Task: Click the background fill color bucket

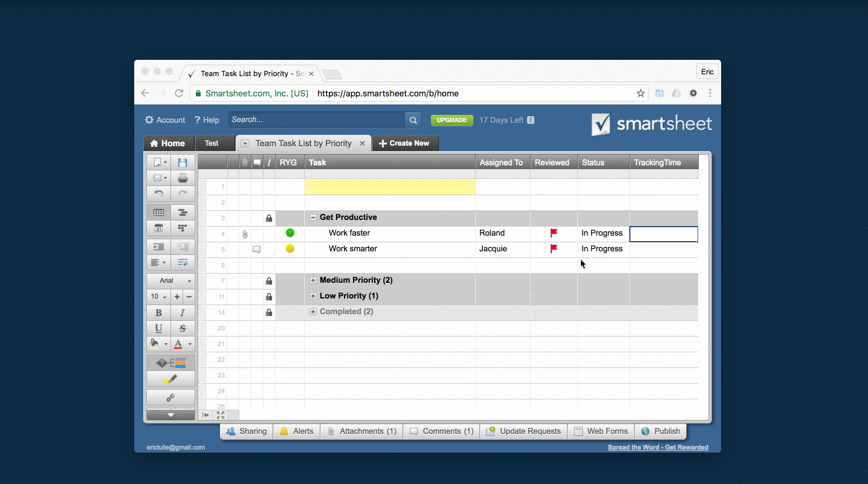Action: (x=154, y=344)
